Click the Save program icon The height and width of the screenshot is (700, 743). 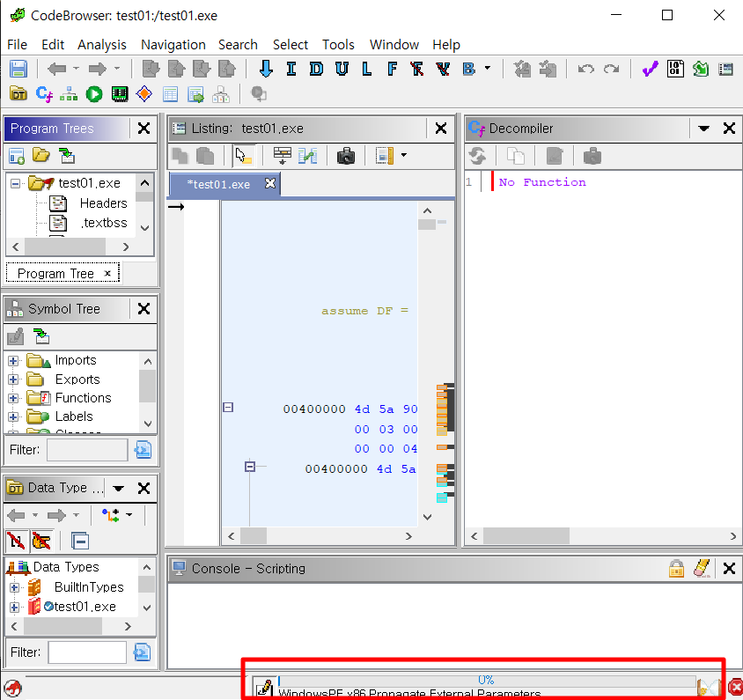[18, 68]
